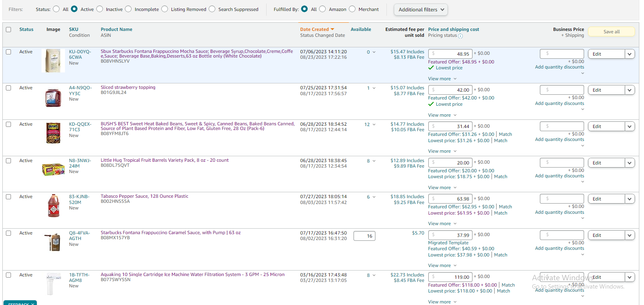Click the price field showing 42.00
Viewport: 644px width, 305px height.
[x=451, y=90]
